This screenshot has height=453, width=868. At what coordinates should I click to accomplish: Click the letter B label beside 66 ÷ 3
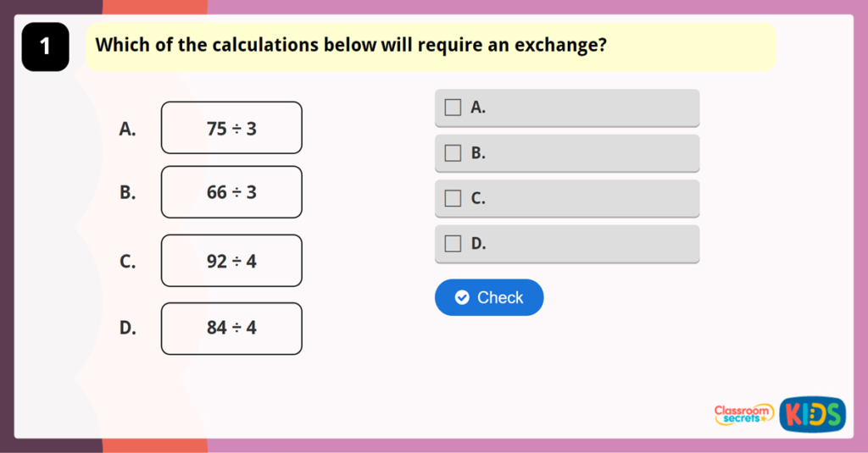(x=128, y=193)
